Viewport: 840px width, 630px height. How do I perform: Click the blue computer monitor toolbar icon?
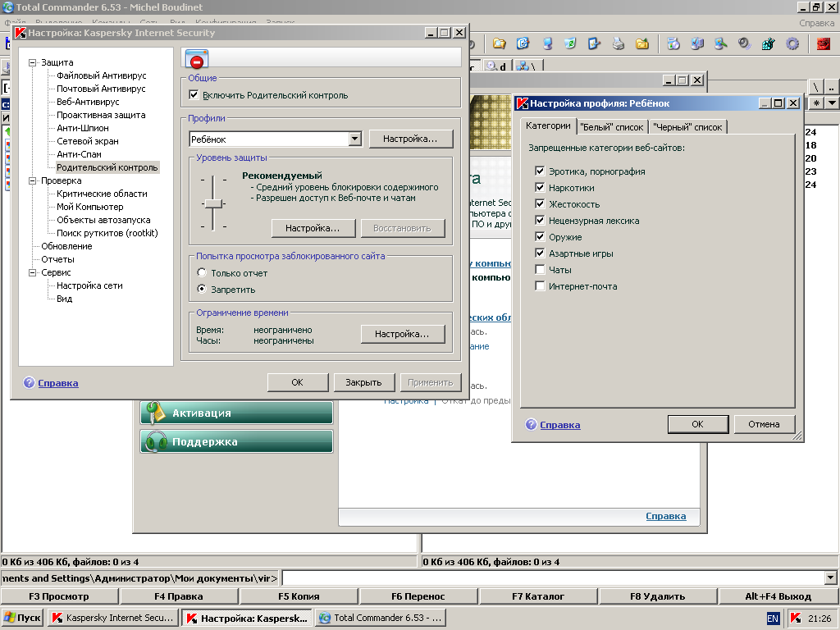[547, 44]
